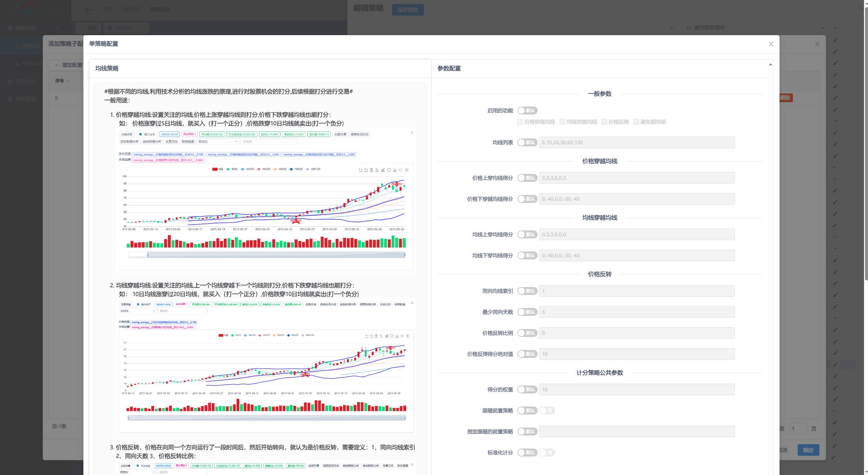The height and width of the screenshot is (475, 868).
Task: Open the 无对比 dropdown in first chart panel
Action: pyautogui.click(x=218, y=142)
